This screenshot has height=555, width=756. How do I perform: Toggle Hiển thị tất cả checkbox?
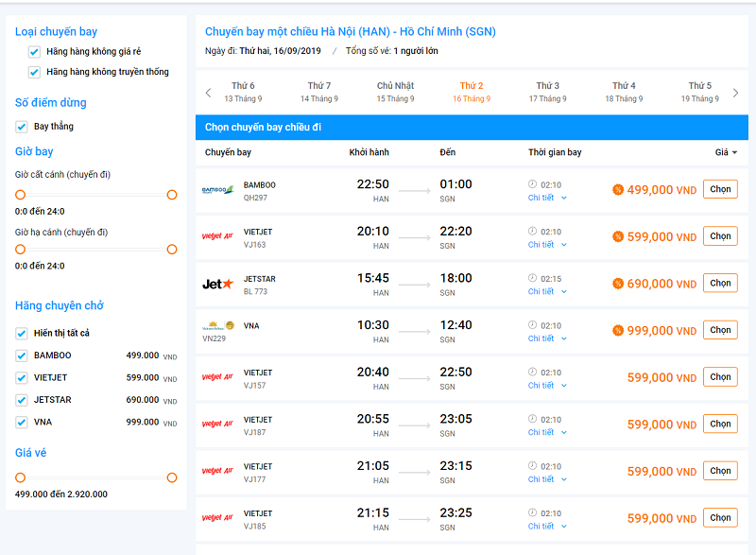[x=21, y=333]
